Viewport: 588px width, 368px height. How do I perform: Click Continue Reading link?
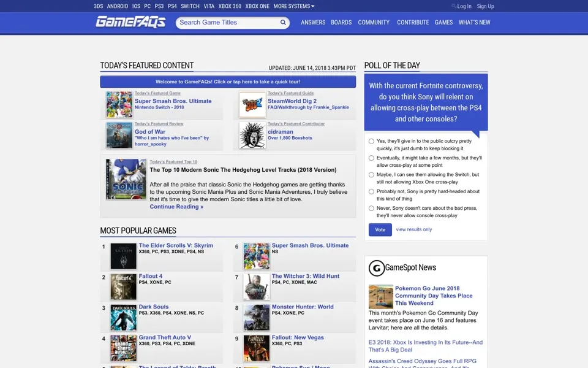click(x=176, y=207)
